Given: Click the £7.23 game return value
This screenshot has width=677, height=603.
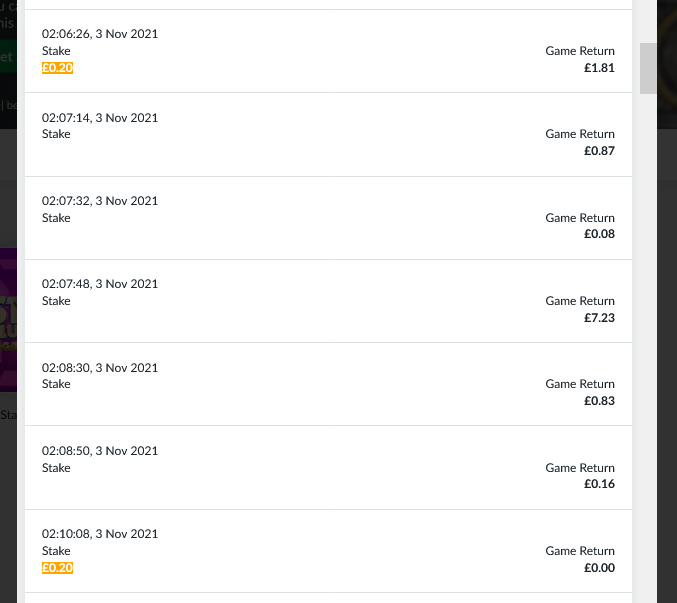Looking at the screenshot, I should point(599,318).
